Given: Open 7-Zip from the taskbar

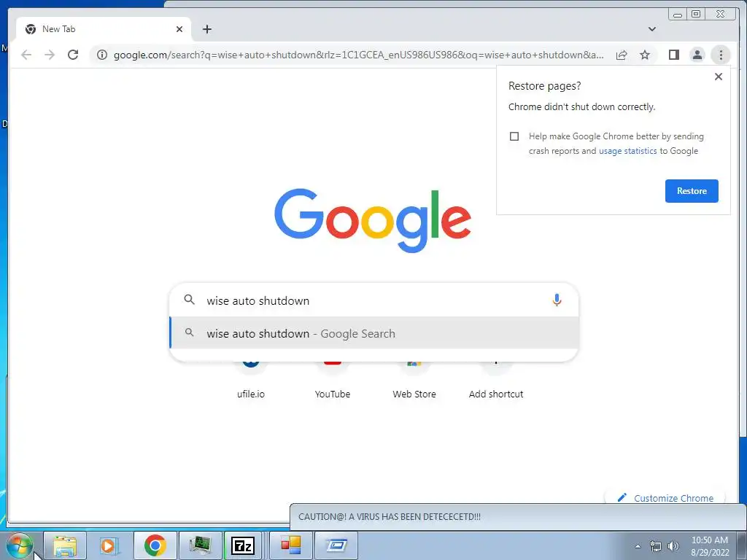Looking at the screenshot, I should point(243,545).
